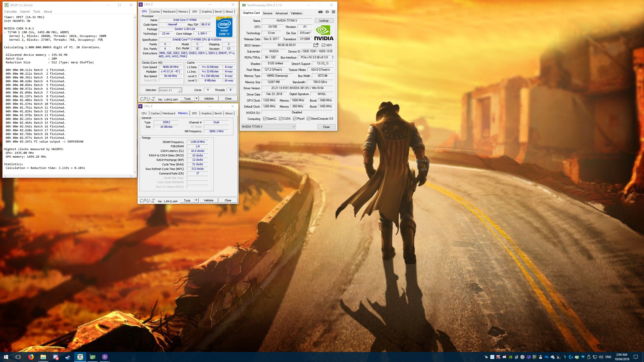The width and height of the screenshot is (644, 362).
Task: Click Tools button in bottom CPU-Z window
Action: pos(187,200)
